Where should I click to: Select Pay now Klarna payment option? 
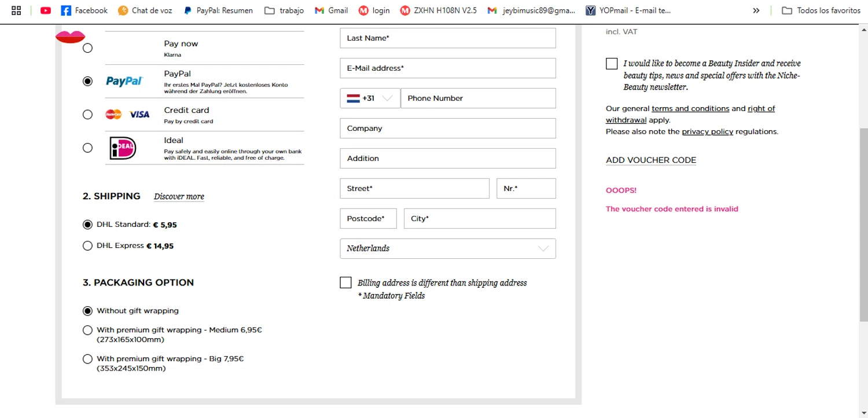[x=87, y=48]
